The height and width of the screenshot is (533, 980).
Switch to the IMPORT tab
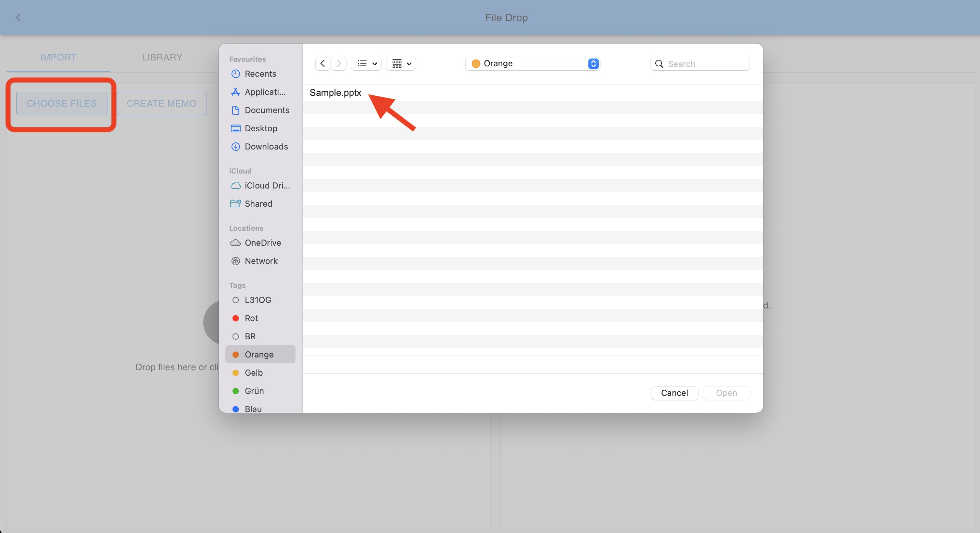58,57
